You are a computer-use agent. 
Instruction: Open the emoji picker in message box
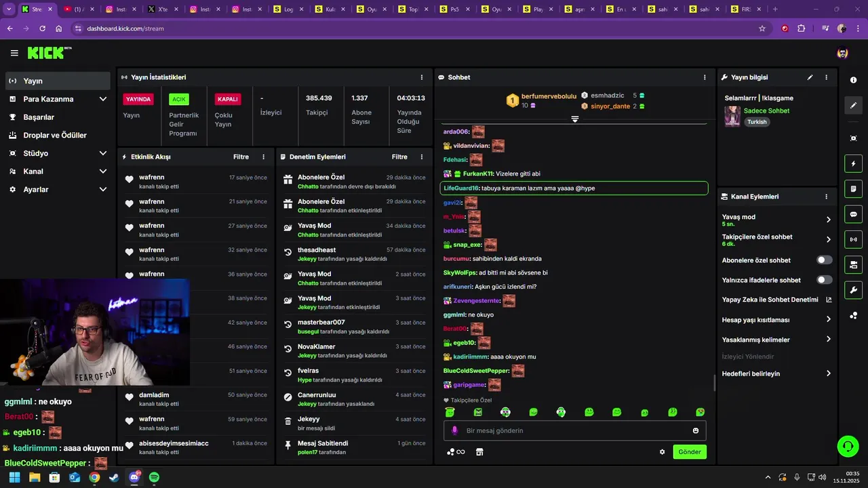[696, 430]
